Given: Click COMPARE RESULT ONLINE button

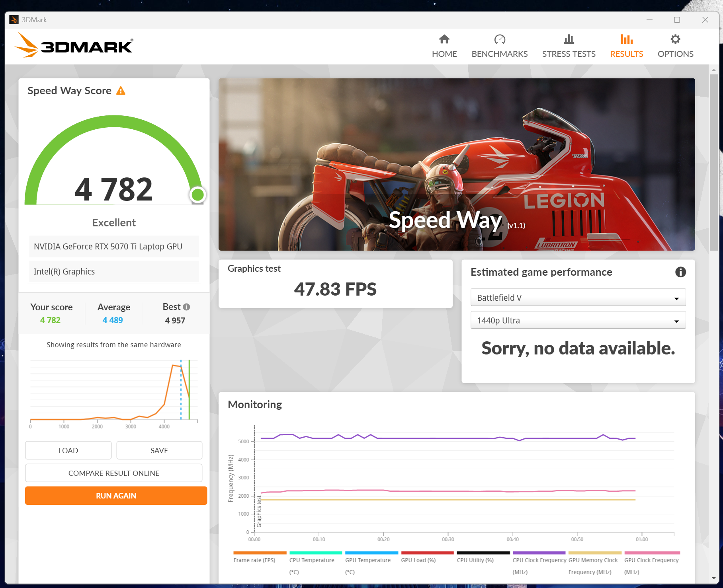Looking at the screenshot, I should [x=114, y=473].
